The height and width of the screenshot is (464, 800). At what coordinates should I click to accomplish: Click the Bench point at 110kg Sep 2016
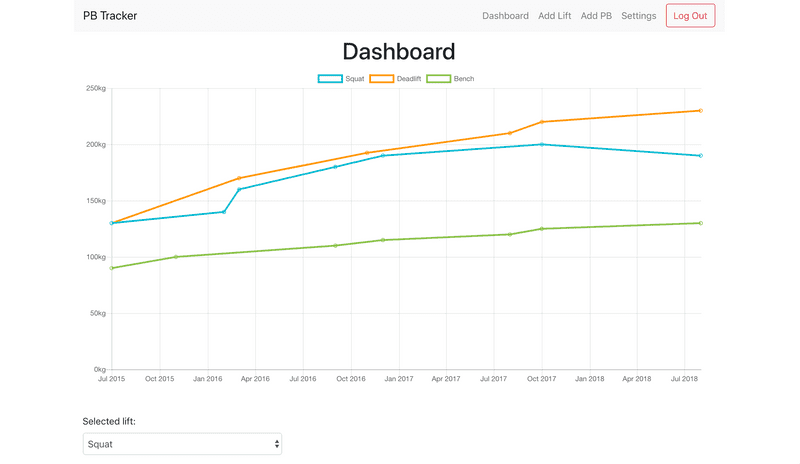pos(335,246)
